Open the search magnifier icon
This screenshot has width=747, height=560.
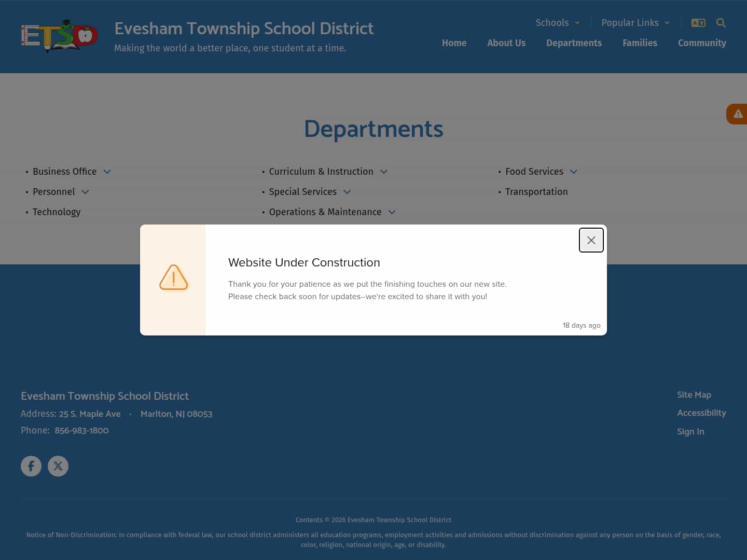click(721, 23)
